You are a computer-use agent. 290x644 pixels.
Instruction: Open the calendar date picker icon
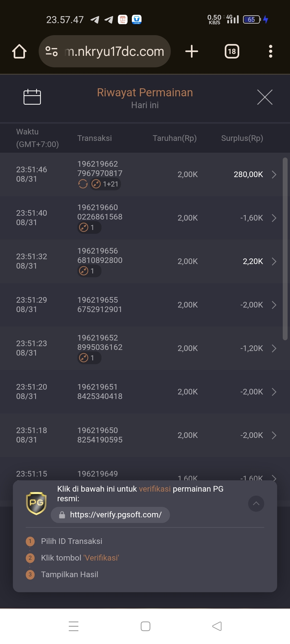click(x=32, y=97)
